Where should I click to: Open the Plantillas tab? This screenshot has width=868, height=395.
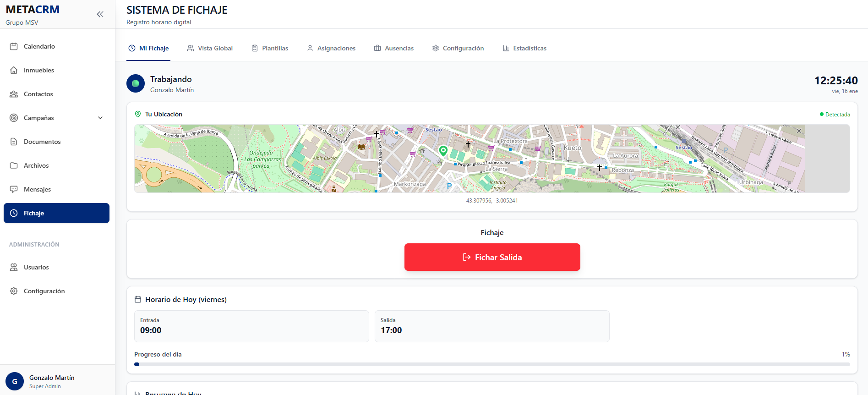(270, 48)
